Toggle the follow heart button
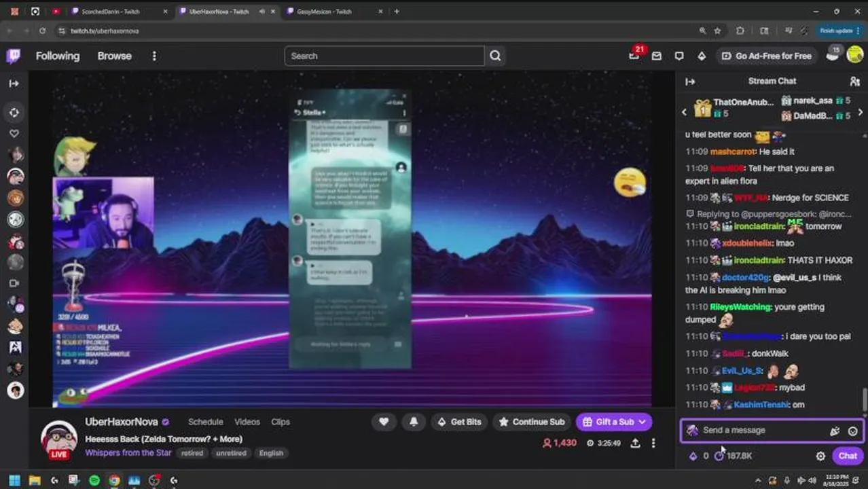This screenshot has height=489, width=868. (x=384, y=422)
